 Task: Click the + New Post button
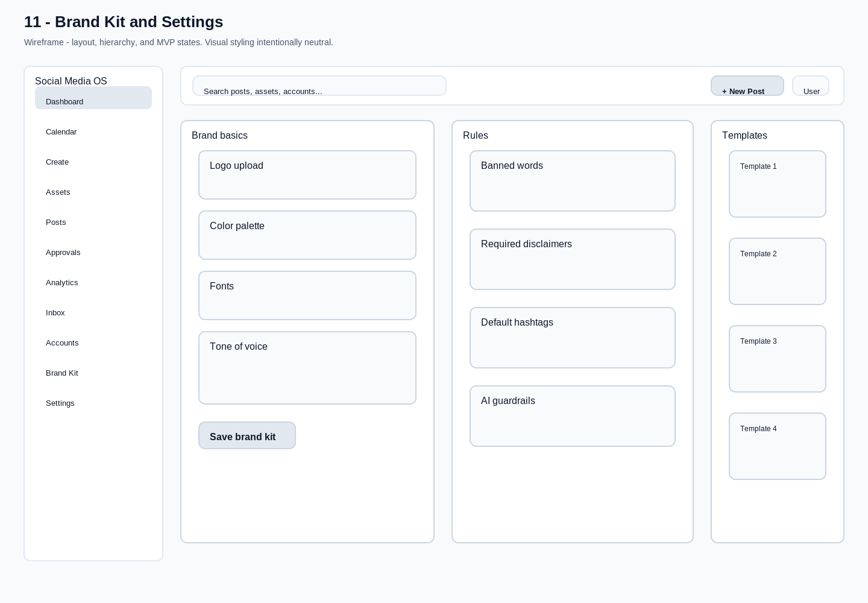tap(747, 86)
